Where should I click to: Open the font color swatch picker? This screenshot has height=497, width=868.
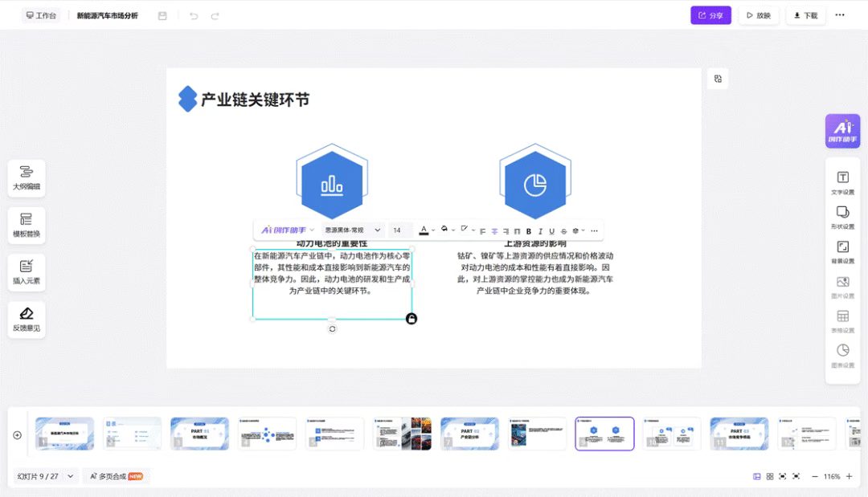[x=425, y=230]
